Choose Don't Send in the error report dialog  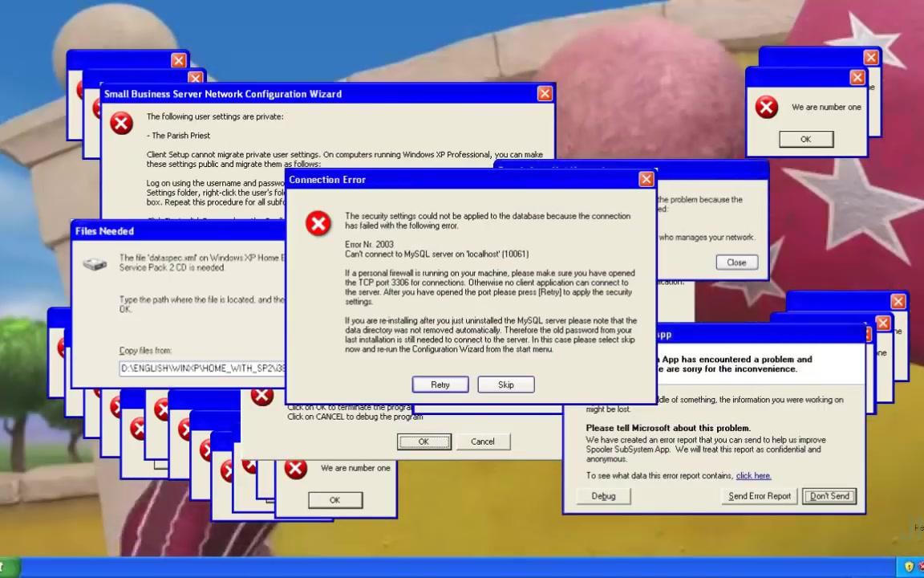(x=829, y=496)
